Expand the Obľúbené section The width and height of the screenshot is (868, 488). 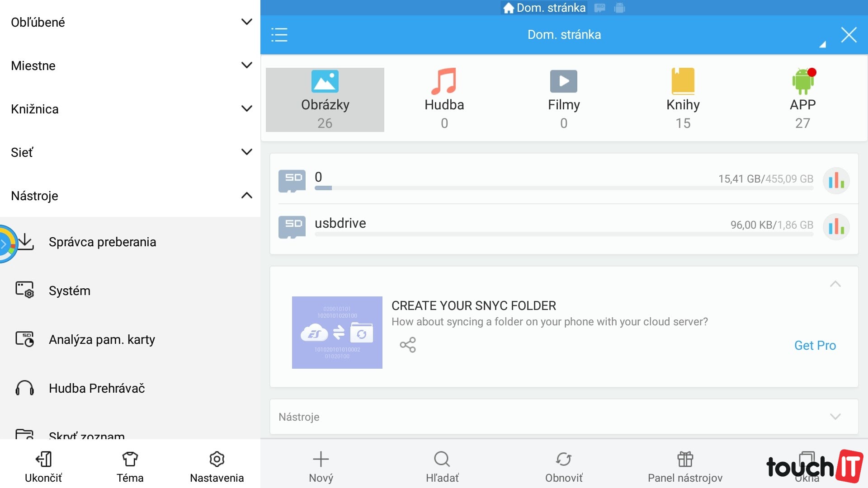point(246,22)
